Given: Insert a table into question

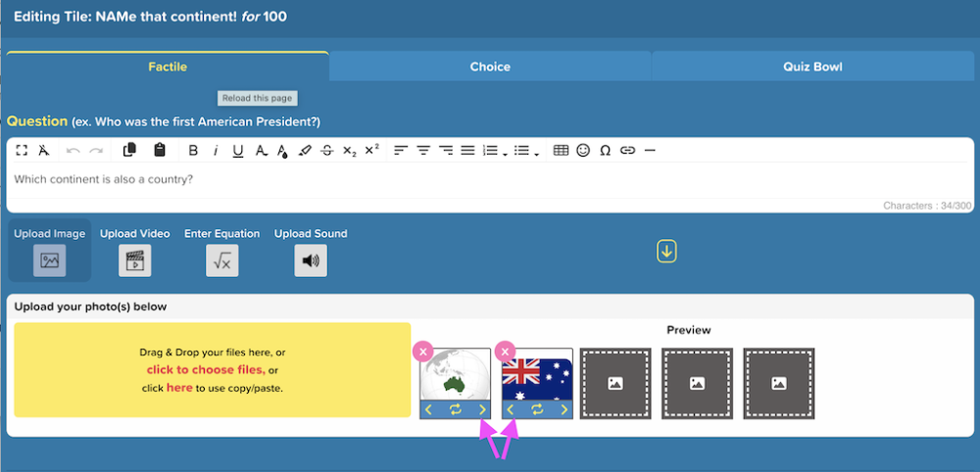Looking at the screenshot, I should (x=562, y=151).
